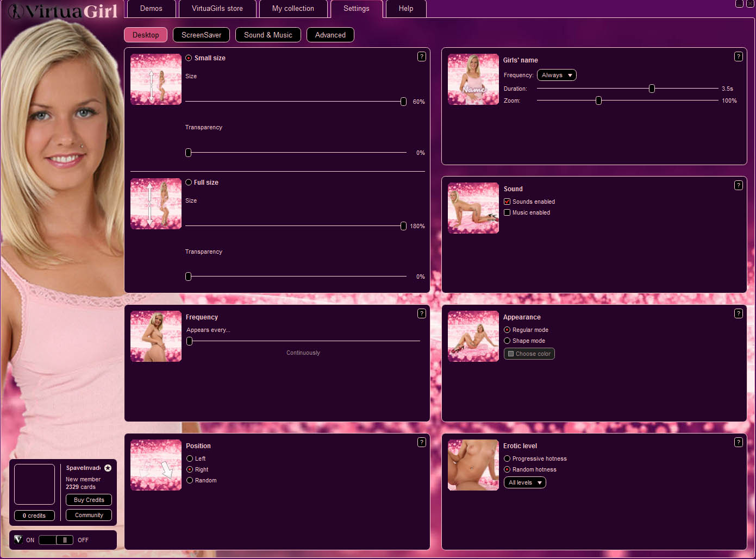
Task: Open help for the Small size panel
Action: [x=421, y=56]
